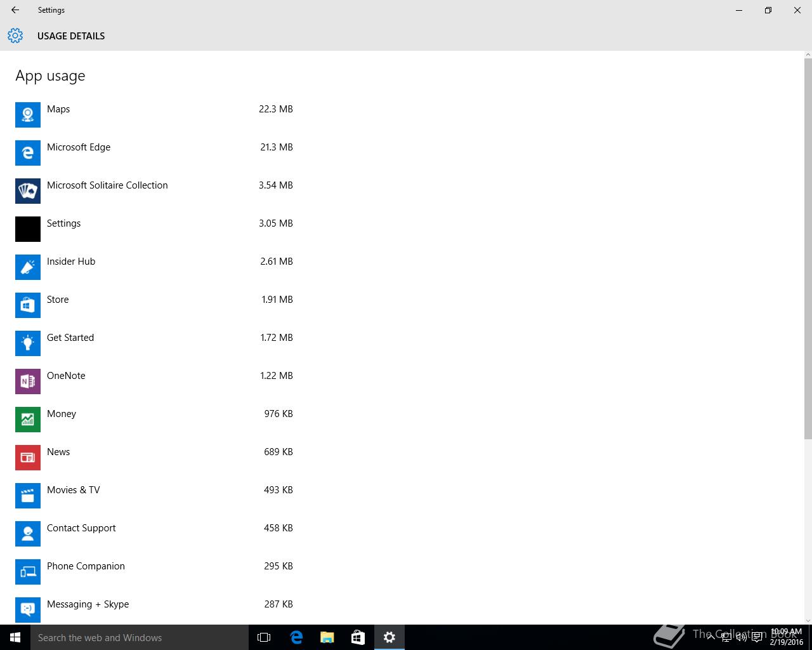This screenshot has height=650, width=812.
Task: Click the red News icon
Action: point(28,458)
